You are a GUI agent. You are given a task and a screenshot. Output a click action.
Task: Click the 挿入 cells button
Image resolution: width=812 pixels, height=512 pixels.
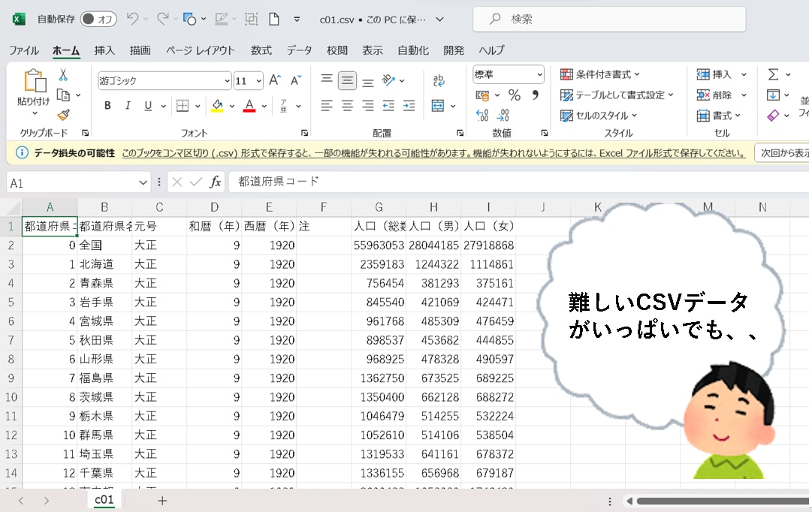714,74
